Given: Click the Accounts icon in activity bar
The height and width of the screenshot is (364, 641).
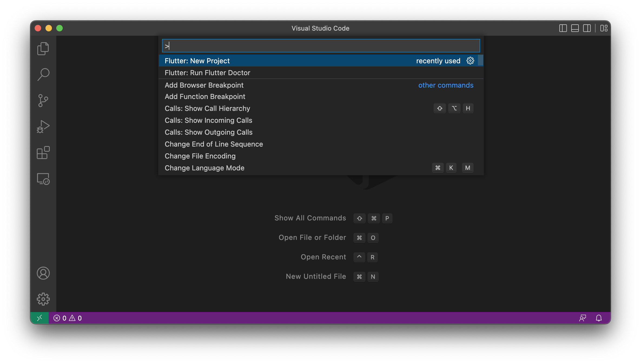Looking at the screenshot, I should click(43, 273).
